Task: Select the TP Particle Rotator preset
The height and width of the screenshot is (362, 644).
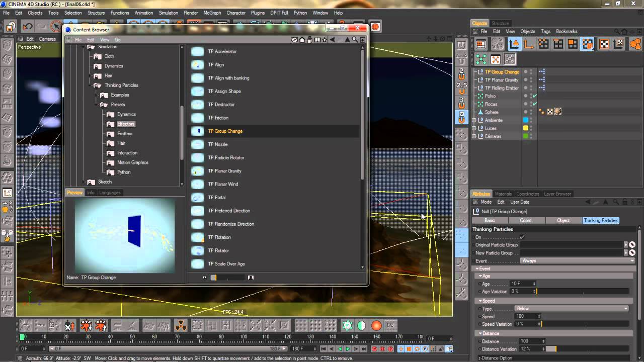Action: click(226, 157)
